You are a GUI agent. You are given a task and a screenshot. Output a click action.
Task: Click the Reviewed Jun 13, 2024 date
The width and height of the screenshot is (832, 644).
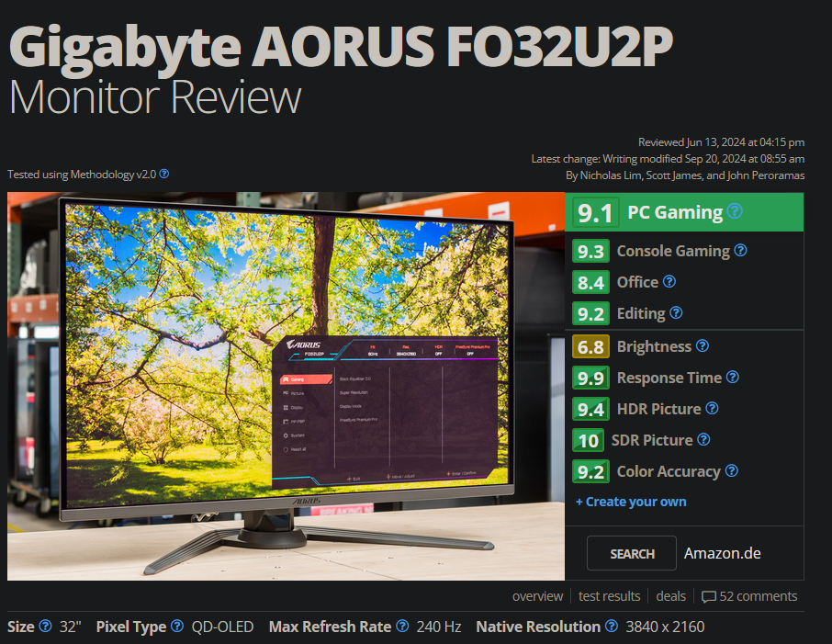[721, 142]
